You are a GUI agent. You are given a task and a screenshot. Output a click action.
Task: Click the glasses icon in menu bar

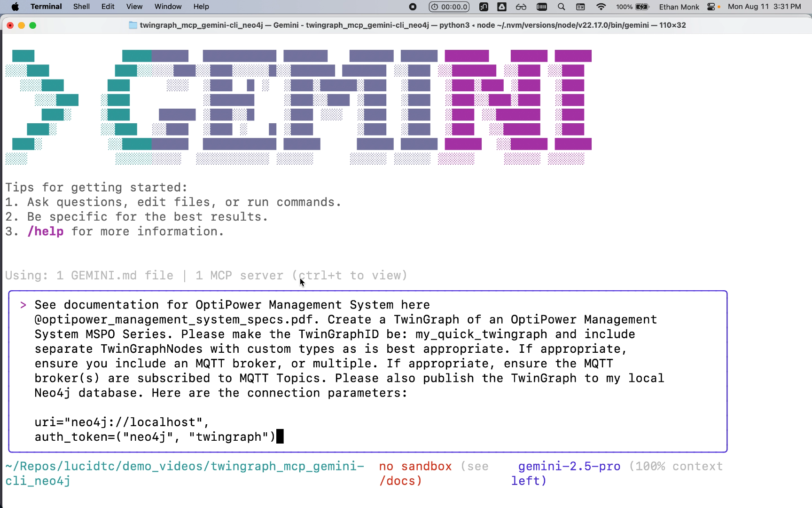coord(521,7)
